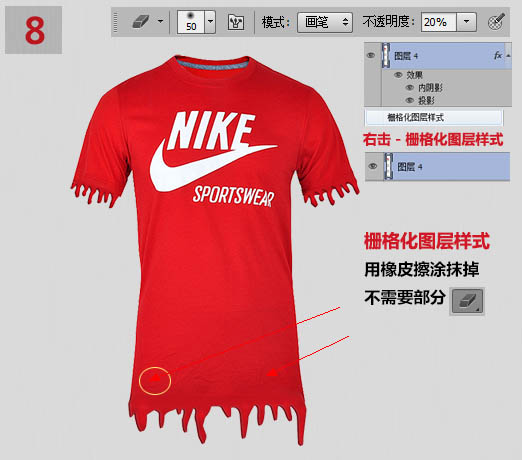Select 图层 4 thumbnail with fx
The image size is (522, 460).
tap(386, 55)
